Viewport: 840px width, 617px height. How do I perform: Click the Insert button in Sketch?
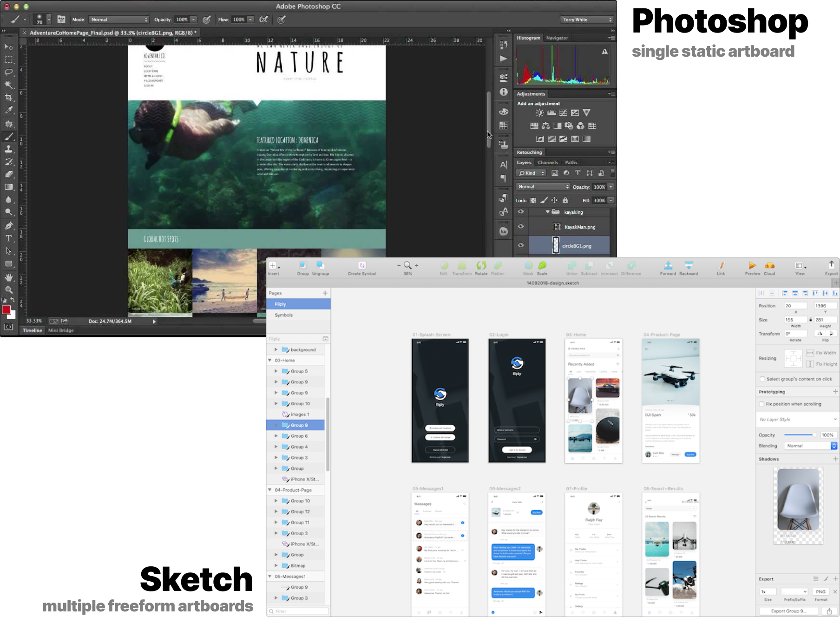(274, 268)
